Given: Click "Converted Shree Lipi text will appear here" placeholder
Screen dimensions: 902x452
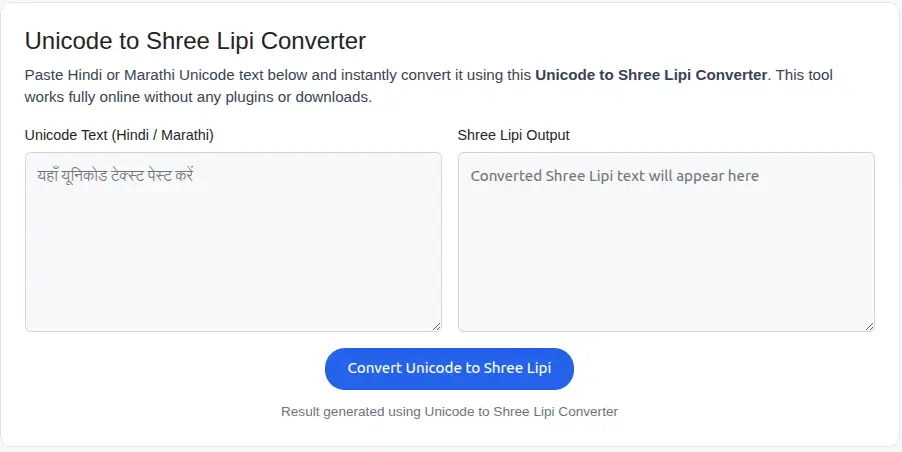Looking at the screenshot, I should click(614, 176).
